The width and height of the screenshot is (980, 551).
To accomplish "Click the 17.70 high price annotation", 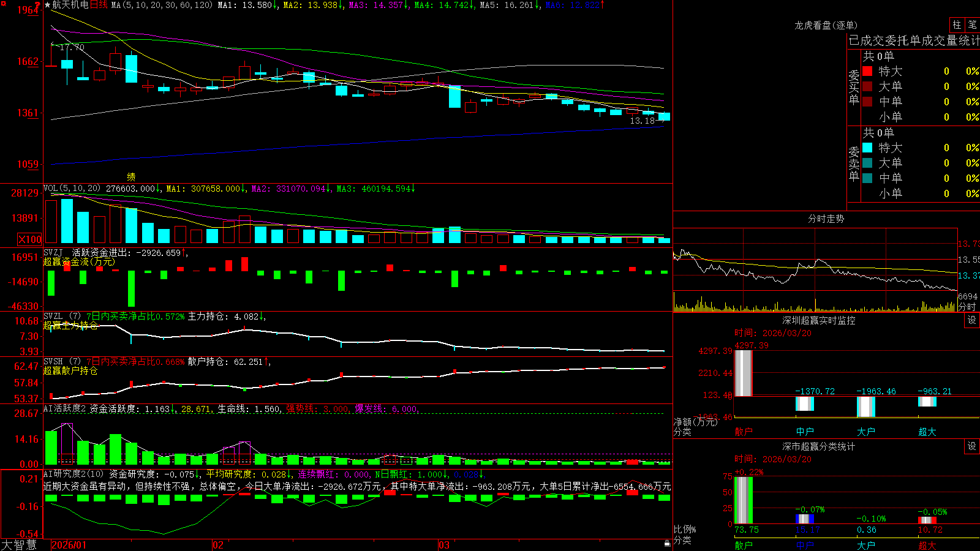I will click(72, 47).
